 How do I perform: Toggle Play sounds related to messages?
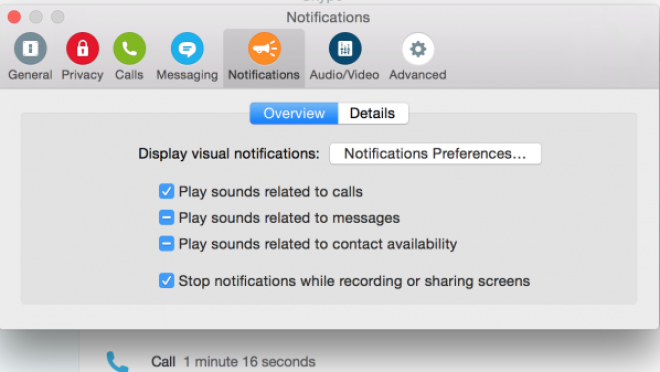(x=166, y=218)
